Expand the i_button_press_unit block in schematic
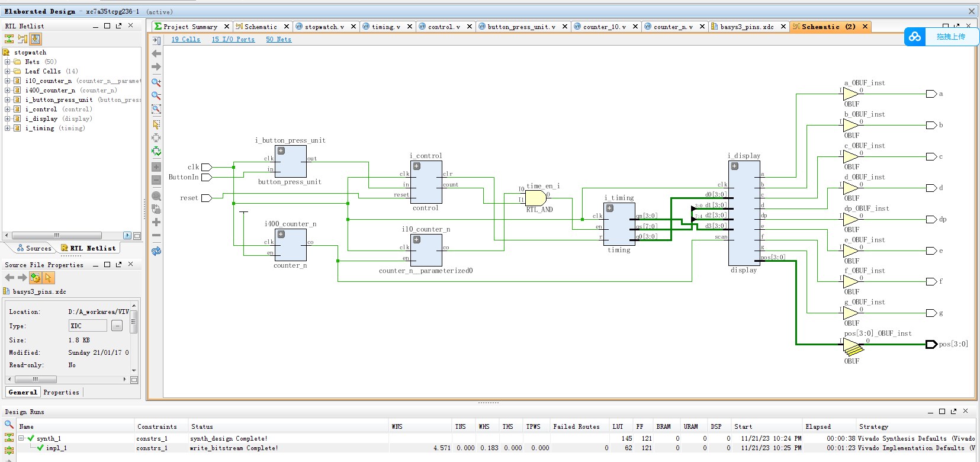 point(281,151)
